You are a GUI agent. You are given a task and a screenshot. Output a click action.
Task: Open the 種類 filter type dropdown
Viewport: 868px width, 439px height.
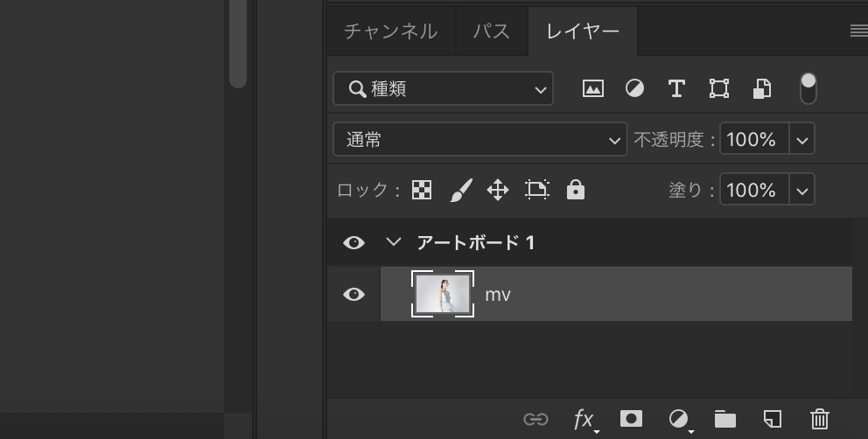point(443,88)
